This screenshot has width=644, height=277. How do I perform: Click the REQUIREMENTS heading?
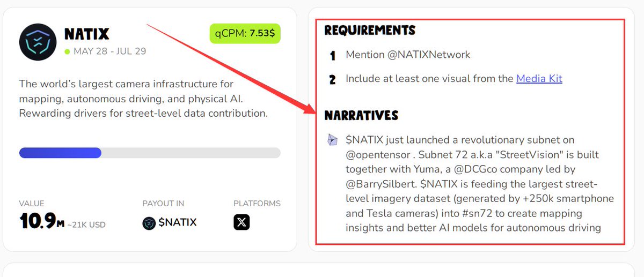point(370,30)
